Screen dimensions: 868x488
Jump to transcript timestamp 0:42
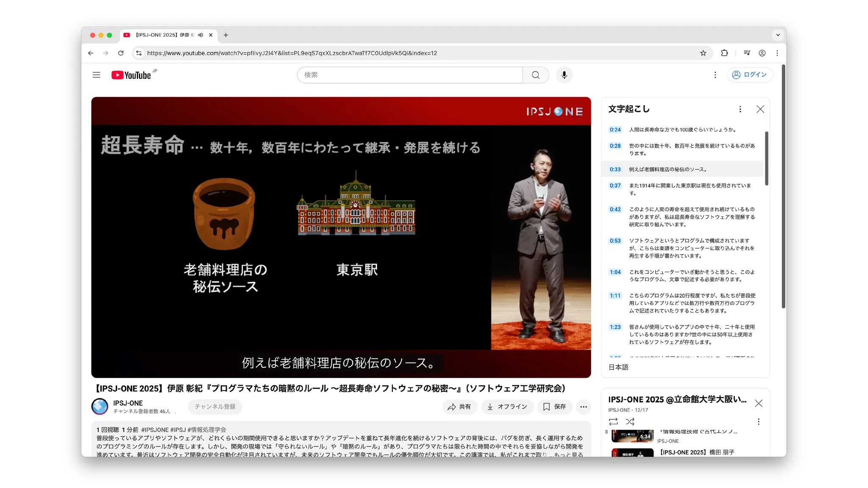(615, 209)
